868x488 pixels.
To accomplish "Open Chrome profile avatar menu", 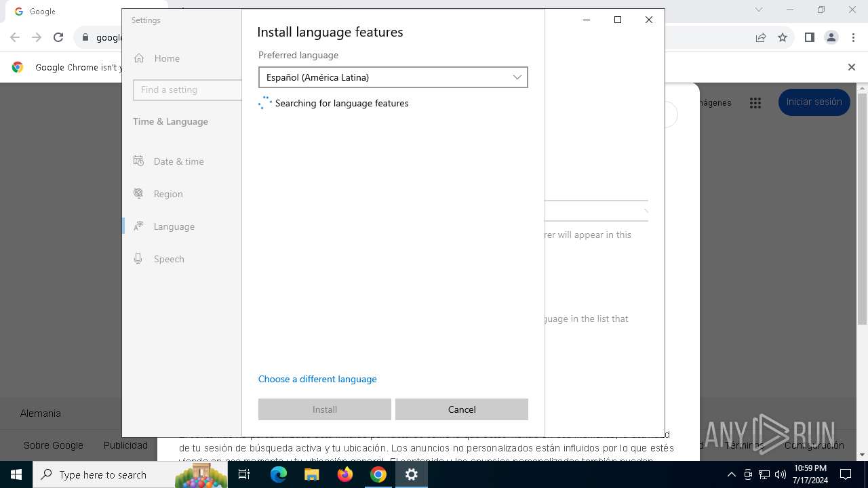I will point(831,37).
